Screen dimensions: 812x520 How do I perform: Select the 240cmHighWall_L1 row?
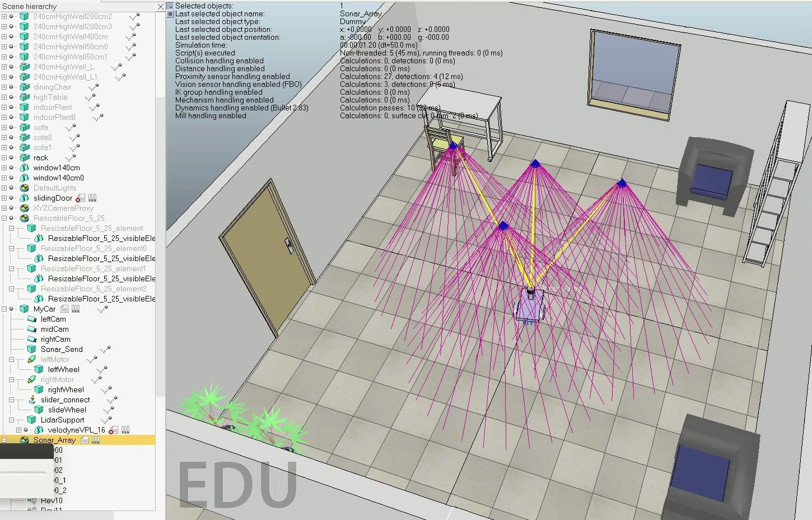coord(65,77)
